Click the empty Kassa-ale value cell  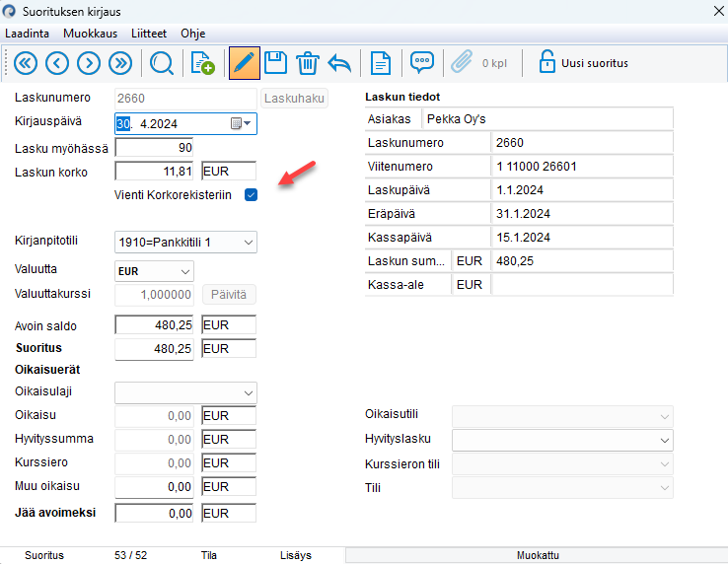click(x=582, y=285)
